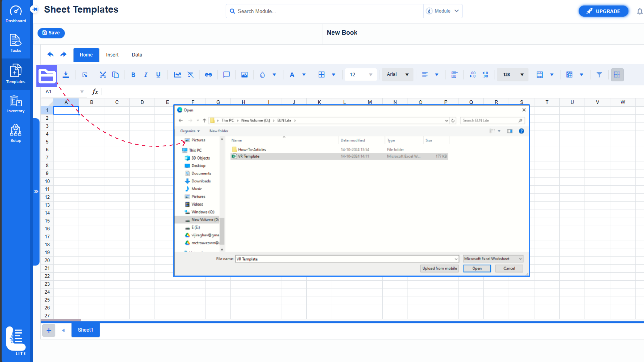
Task: Open Tasks in the sidebar
Action: pos(16,43)
